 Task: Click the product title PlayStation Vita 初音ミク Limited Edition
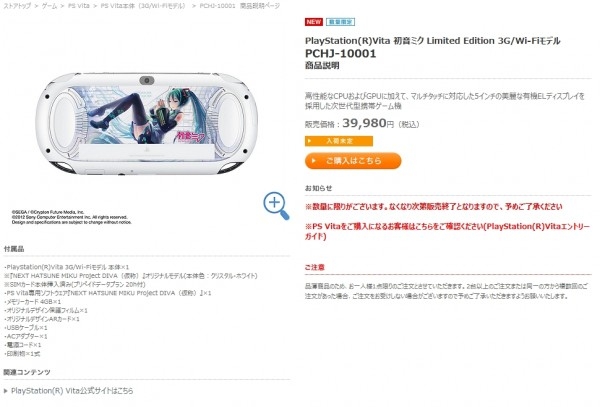432,41
